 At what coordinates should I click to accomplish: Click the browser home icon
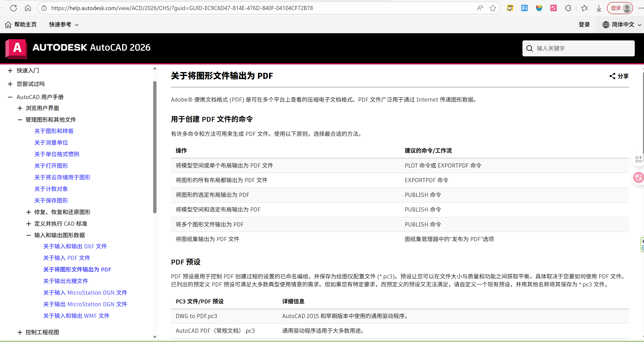(x=28, y=8)
